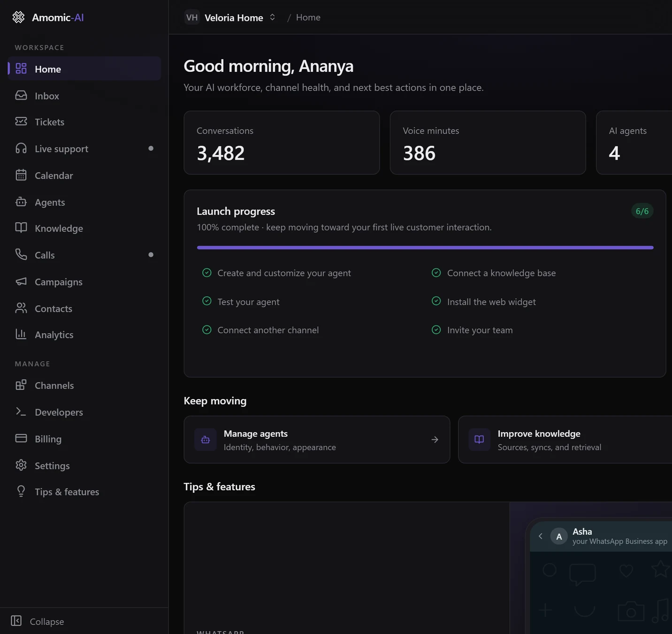Click the Tips & features section heading

219,487
